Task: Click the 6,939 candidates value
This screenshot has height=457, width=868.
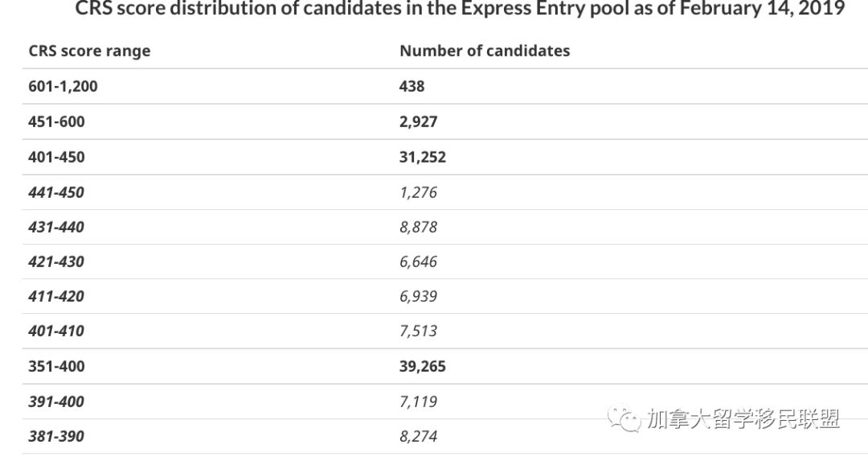Action: pyautogui.click(x=418, y=296)
